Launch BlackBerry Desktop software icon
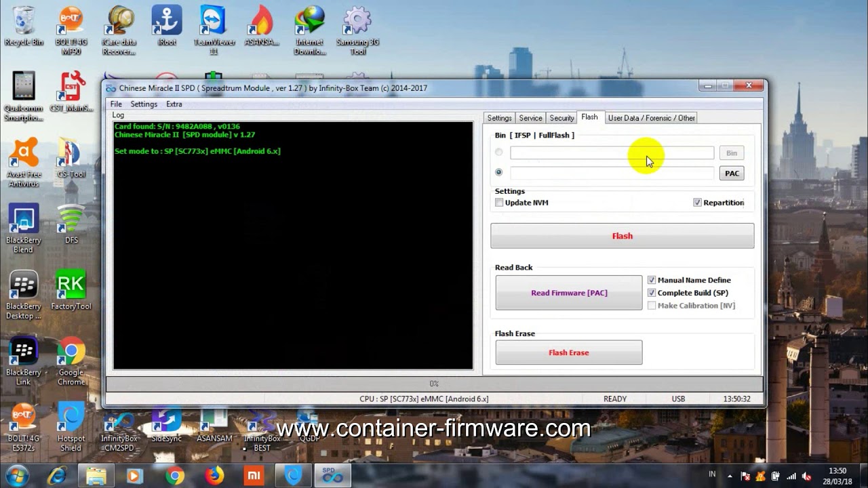 [24, 295]
